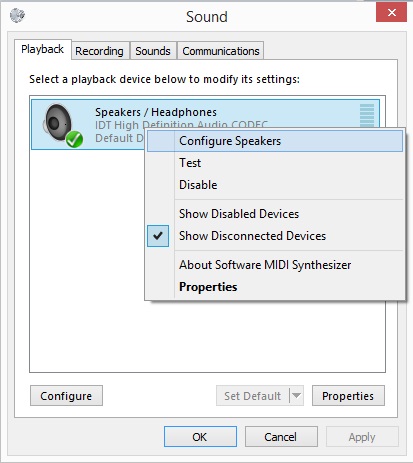Expand the Set Default dropdown arrow
Image resolution: width=413 pixels, height=463 pixels.
(296, 396)
